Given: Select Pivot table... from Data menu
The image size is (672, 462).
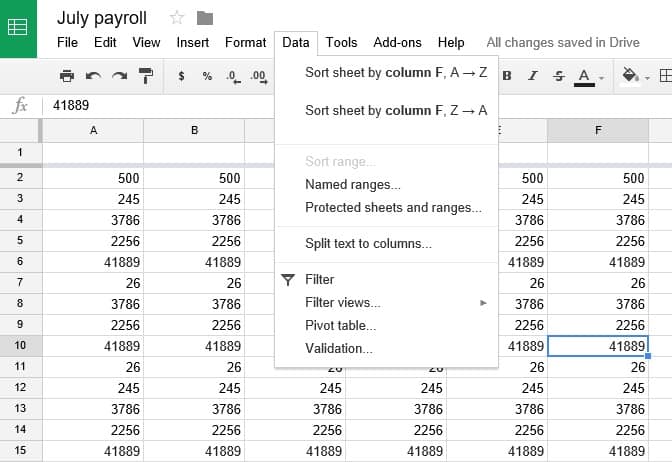Looking at the screenshot, I should [340, 325].
